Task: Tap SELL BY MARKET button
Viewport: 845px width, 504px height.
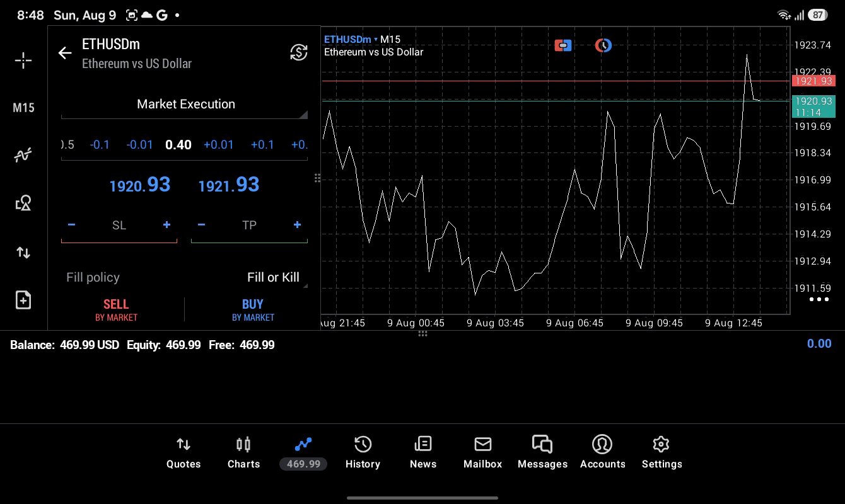Action: (x=116, y=310)
